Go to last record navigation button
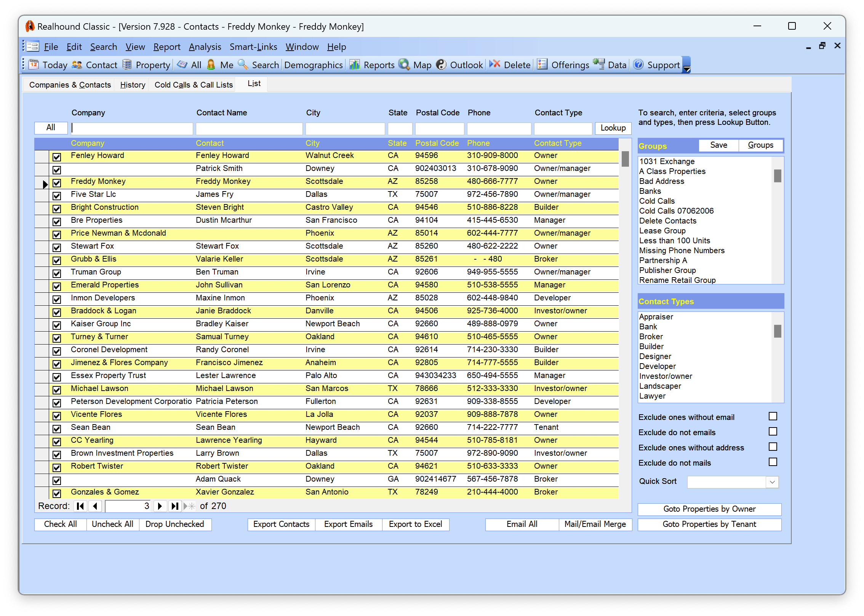 click(174, 506)
